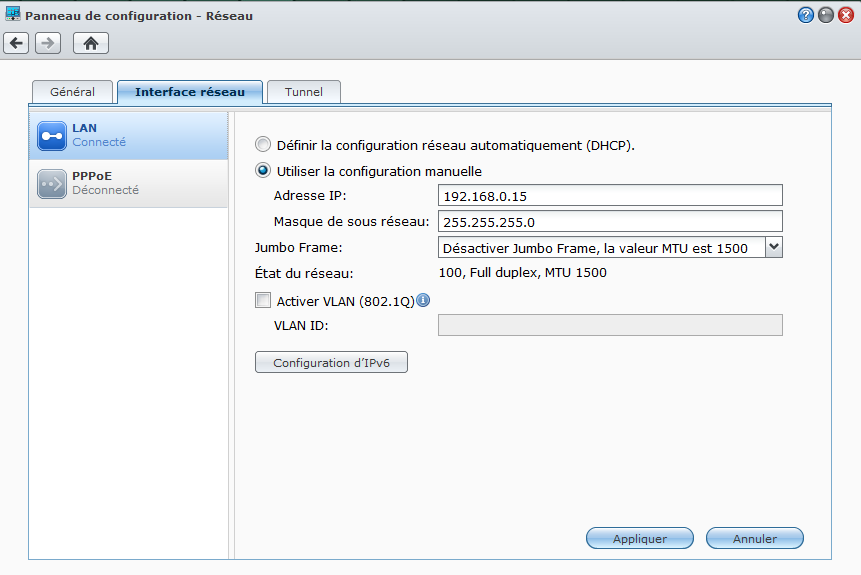Click the Adresse IP input field

(610, 195)
